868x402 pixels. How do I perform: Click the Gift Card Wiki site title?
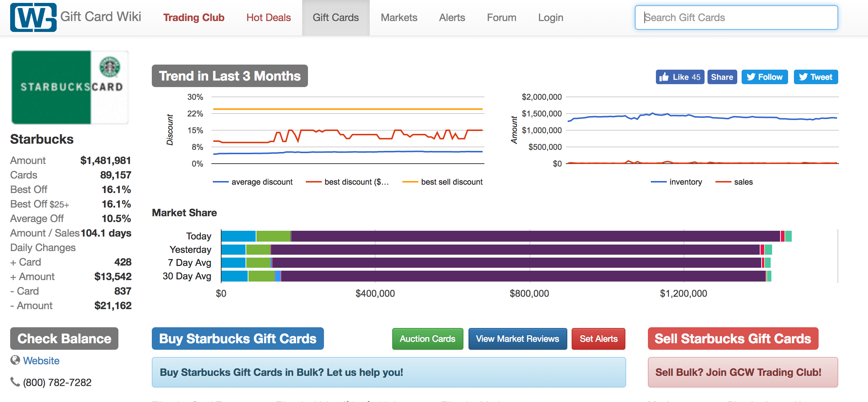[101, 17]
